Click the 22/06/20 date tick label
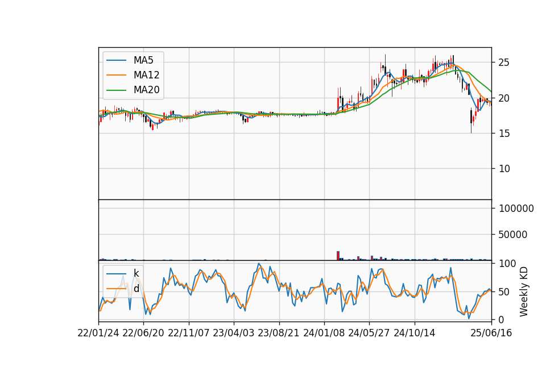This screenshot has width=546, height=392. 143,333
